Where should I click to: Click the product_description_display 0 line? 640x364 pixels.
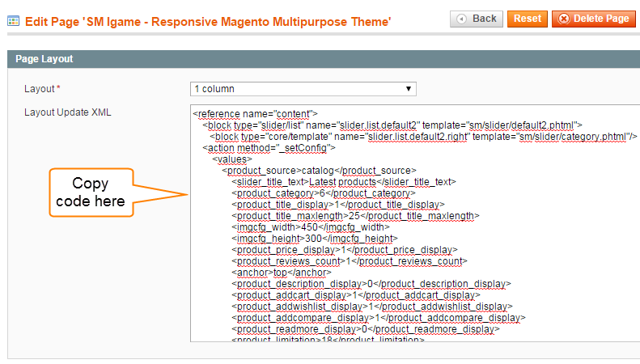pos(371,284)
